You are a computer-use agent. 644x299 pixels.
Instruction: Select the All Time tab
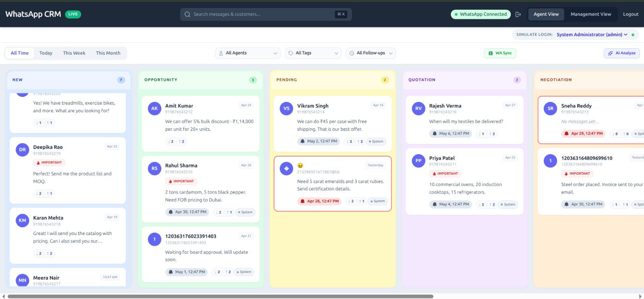point(20,53)
